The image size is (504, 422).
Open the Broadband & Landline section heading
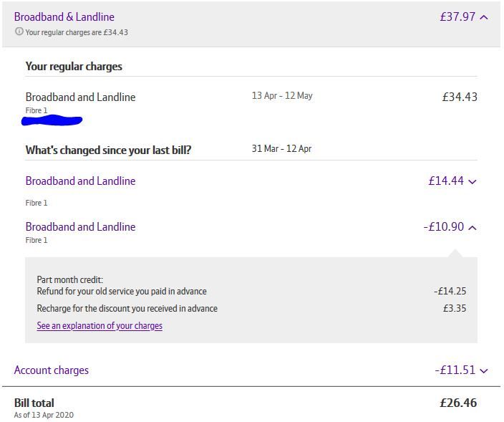click(64, 16)
